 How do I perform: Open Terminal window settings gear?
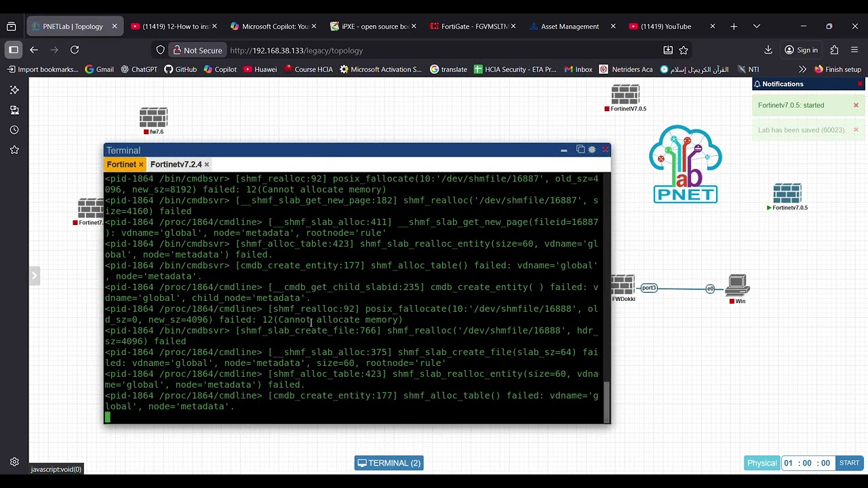[x=592, y=150]
